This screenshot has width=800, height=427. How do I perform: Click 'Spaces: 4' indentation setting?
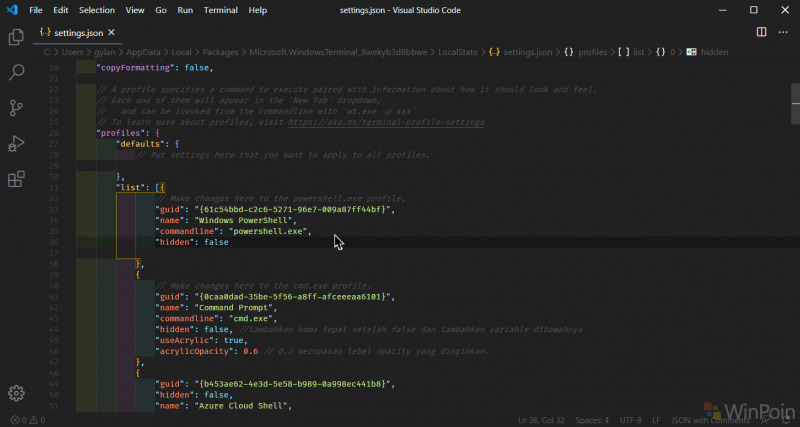click(592, 420)
